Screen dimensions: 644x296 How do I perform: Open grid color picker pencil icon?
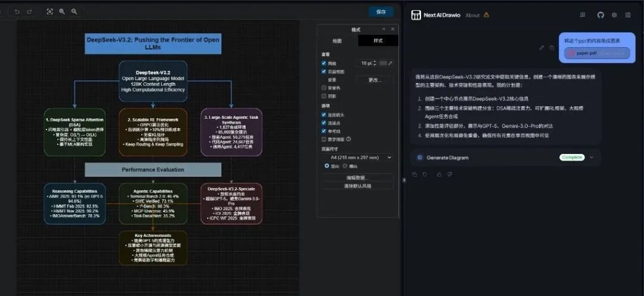coord(390,63)
